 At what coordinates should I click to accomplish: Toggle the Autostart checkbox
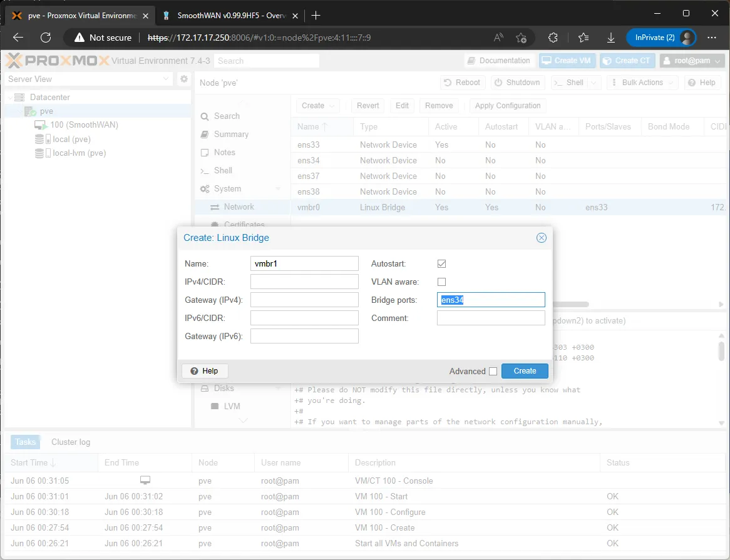tap(441, 263)
